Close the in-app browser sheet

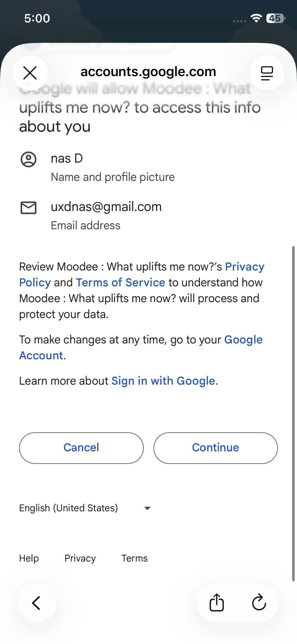click(x=30, y=73)
